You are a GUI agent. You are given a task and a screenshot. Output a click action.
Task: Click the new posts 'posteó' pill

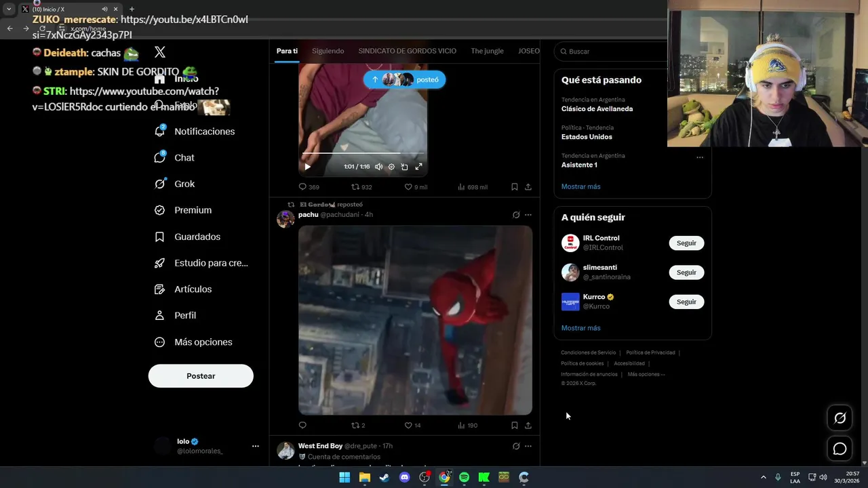(x=404, y=79)
